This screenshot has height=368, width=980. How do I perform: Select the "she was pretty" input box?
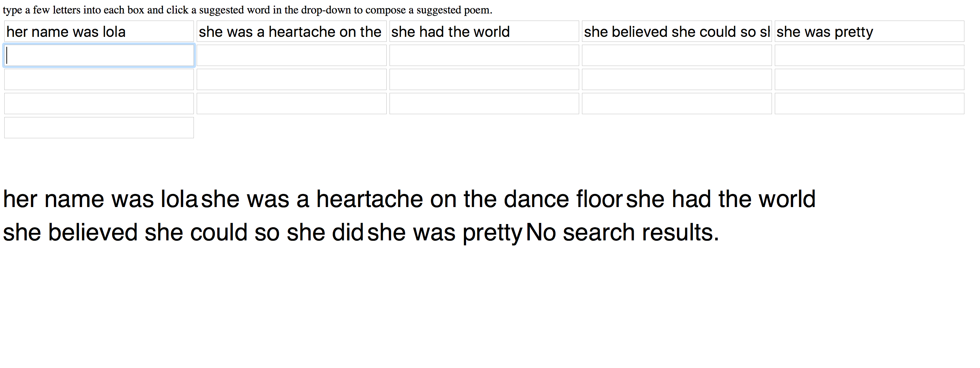point(869,31)
